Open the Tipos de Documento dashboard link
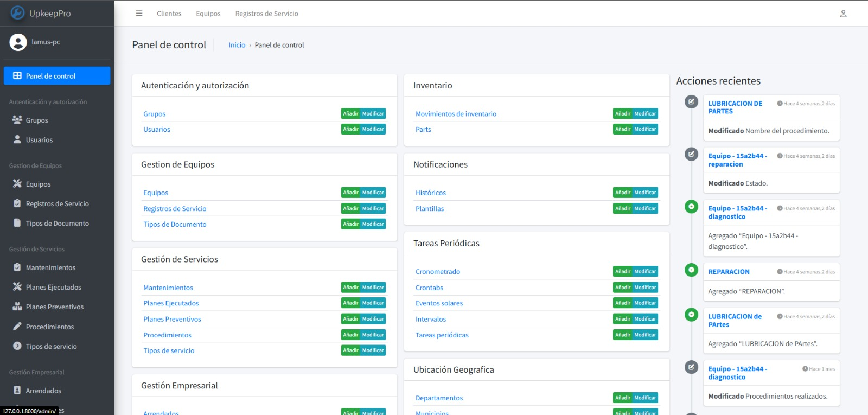 [x=175, y=225]
